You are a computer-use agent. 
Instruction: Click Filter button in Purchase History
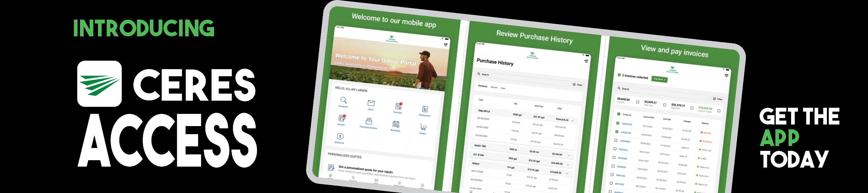[x=577, y=85]
